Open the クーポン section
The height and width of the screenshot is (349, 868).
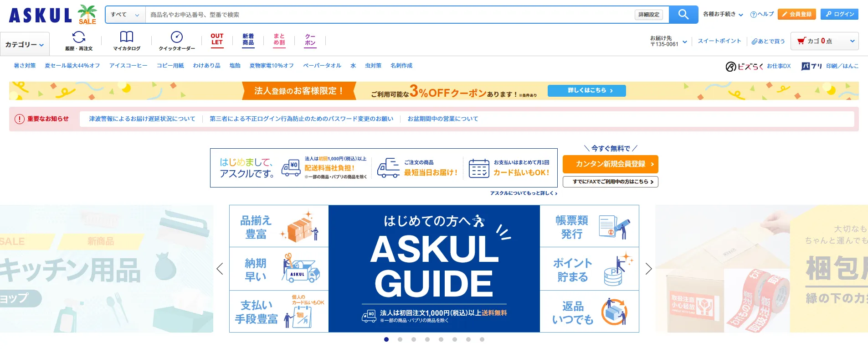tap(310, 40)
